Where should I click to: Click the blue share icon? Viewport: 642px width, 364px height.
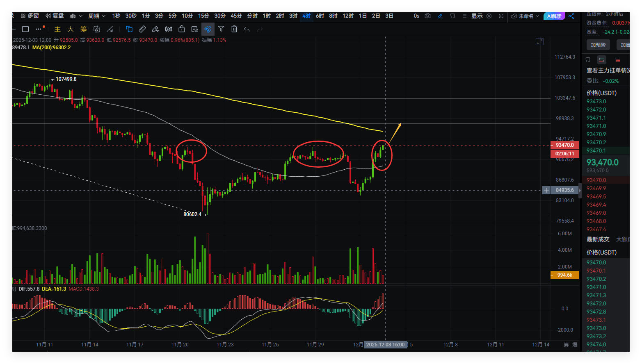click(x=571, y=16)
